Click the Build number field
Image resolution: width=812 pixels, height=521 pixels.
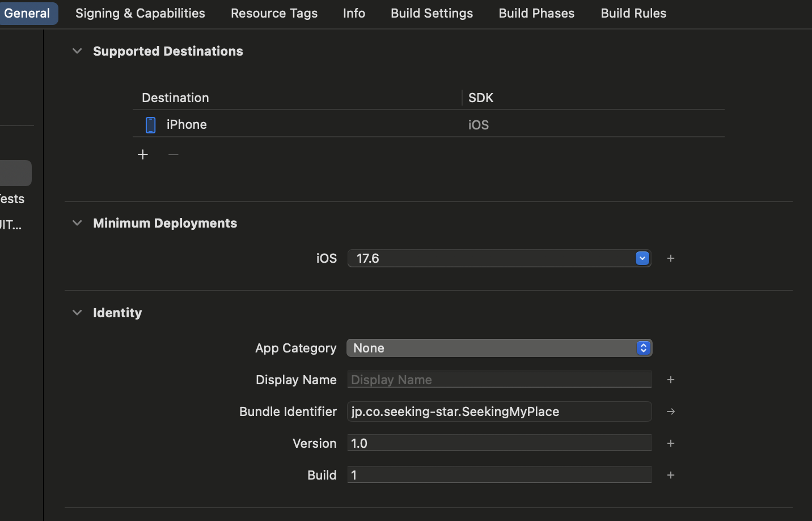499,475
